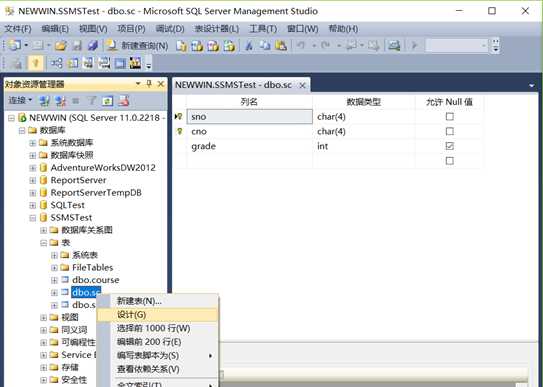The width and height of the screenshot is (543, 387).
Task: Open the 工具(T) menu
Action: tap(263, 28)
